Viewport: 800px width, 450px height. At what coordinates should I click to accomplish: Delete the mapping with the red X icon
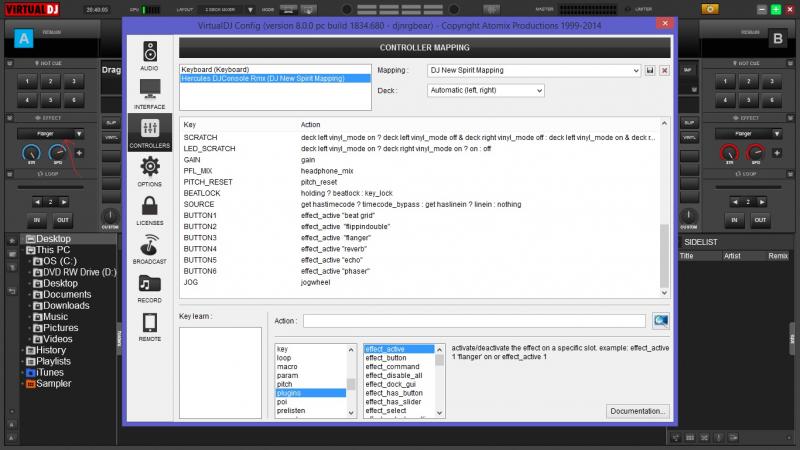[x=664, y=70]
